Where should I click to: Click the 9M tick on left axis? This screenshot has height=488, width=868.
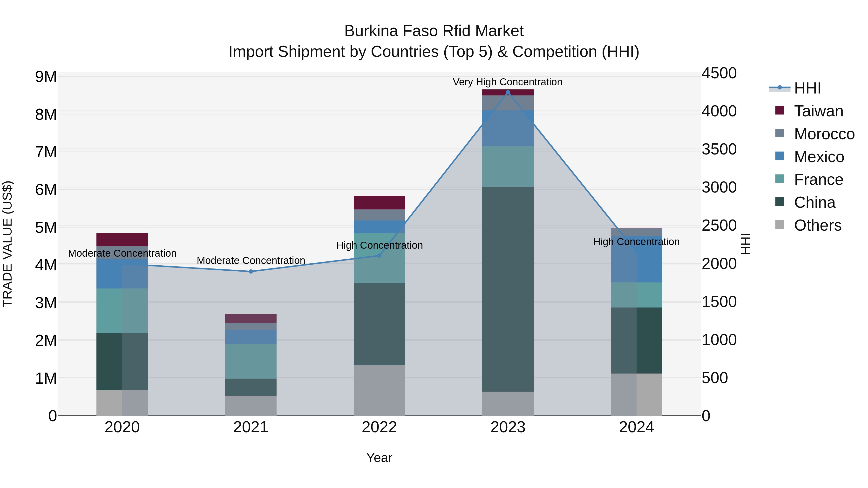point(46,77)
